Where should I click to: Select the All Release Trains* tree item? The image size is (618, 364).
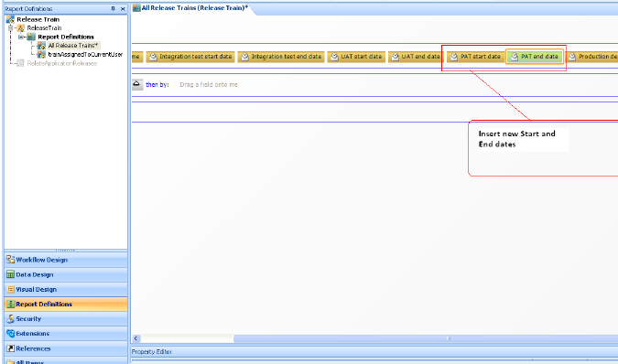click(x=73, y=46)
